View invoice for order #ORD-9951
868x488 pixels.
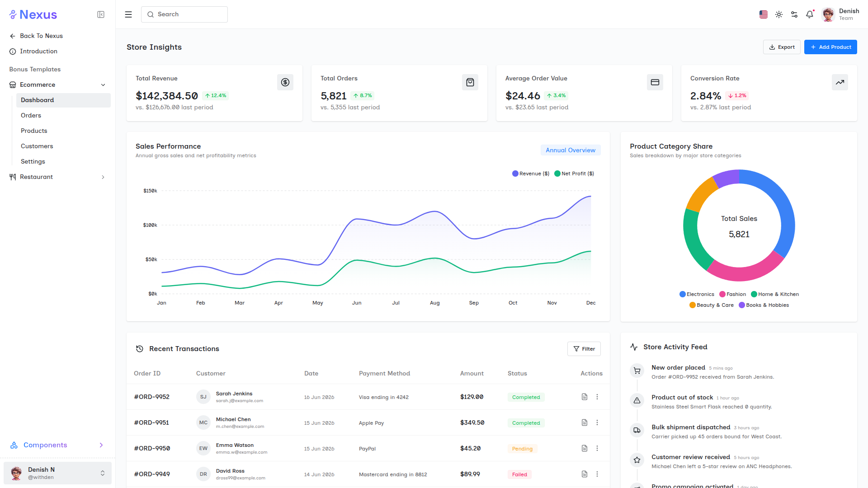[x=585, y=422]
